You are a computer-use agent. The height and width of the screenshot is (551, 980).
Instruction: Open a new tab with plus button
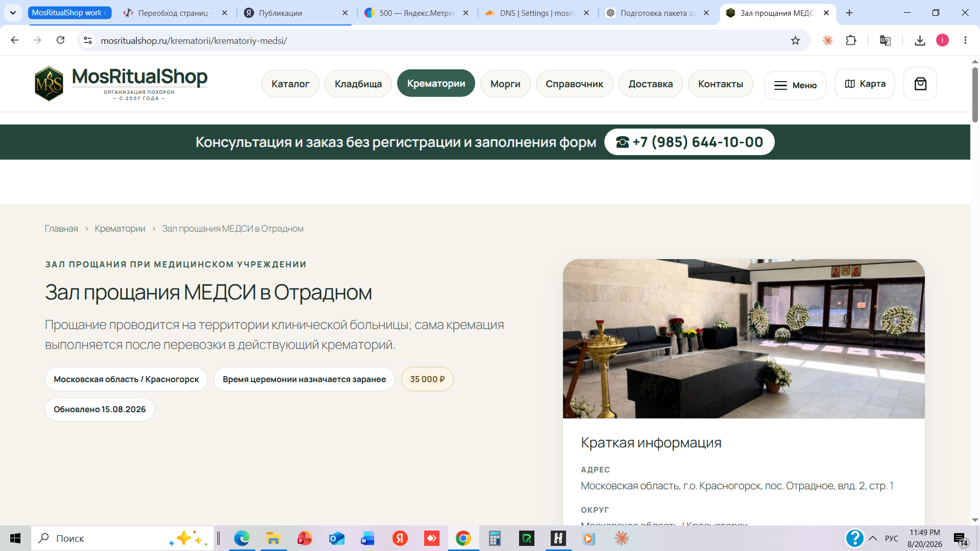pyautogui.click(x=849, y=13)
